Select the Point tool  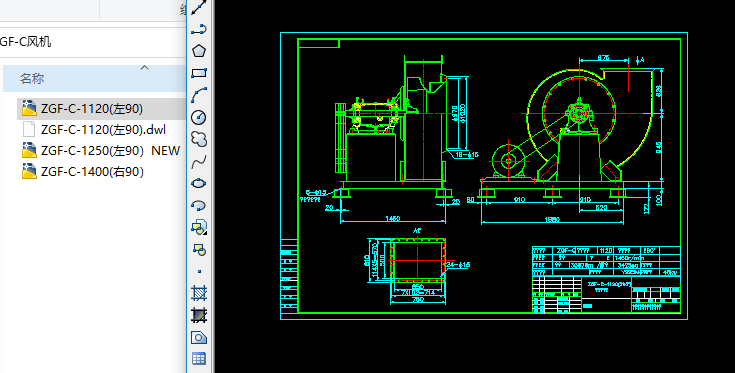pos(199,271)
